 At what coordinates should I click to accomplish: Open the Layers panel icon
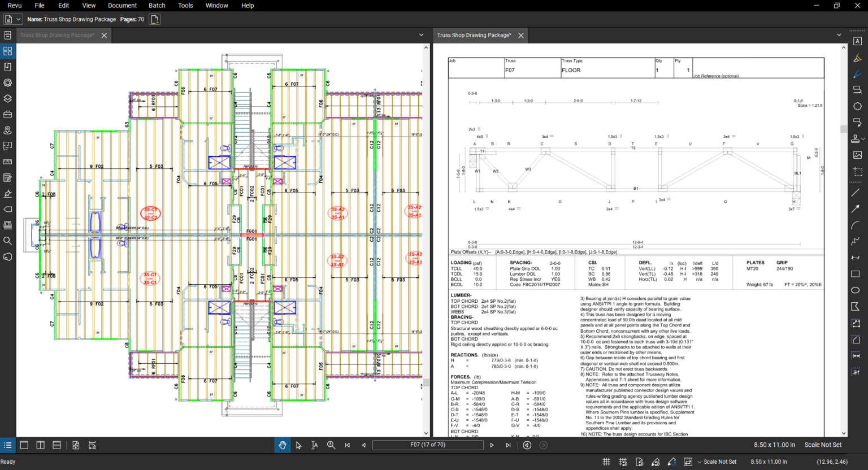click(7, 98)
